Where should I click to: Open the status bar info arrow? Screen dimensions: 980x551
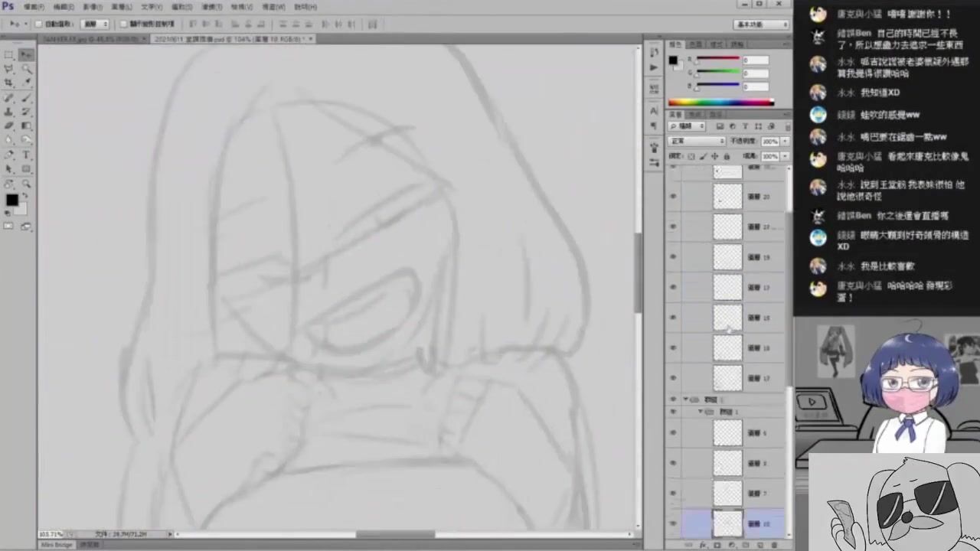tap(169, 534)
